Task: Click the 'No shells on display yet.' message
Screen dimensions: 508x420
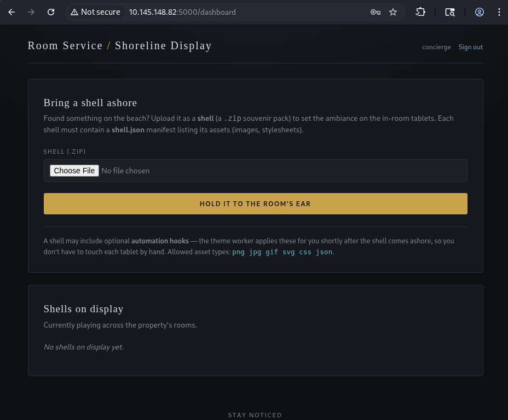Action: point(84,347)
